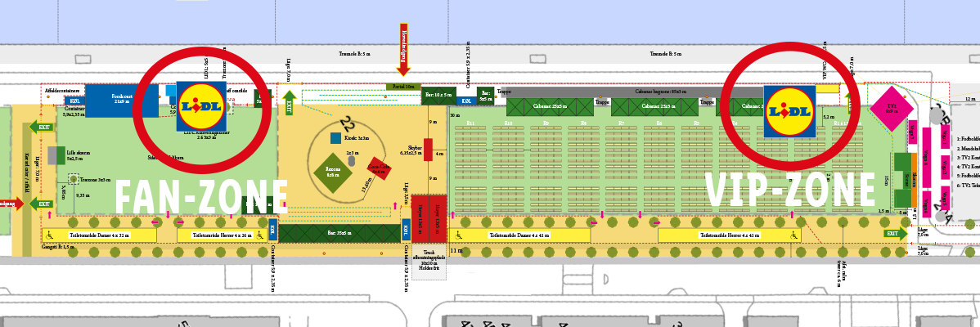980x327 pixels.
Task: Select the Toiletområde Herrer 4 x 26 m bar
Action: pyautogui.click(x=223, y=235)
